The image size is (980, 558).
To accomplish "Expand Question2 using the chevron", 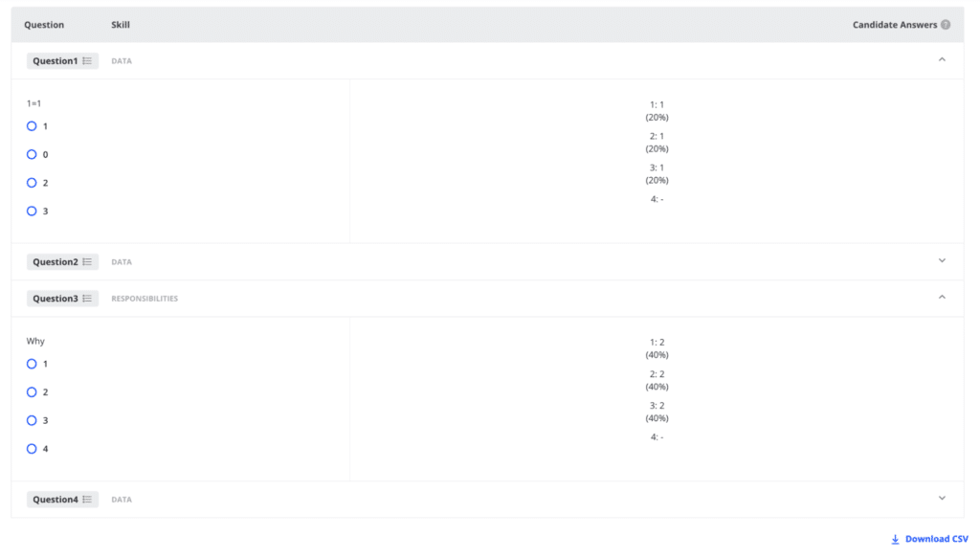I will (942, 260).
